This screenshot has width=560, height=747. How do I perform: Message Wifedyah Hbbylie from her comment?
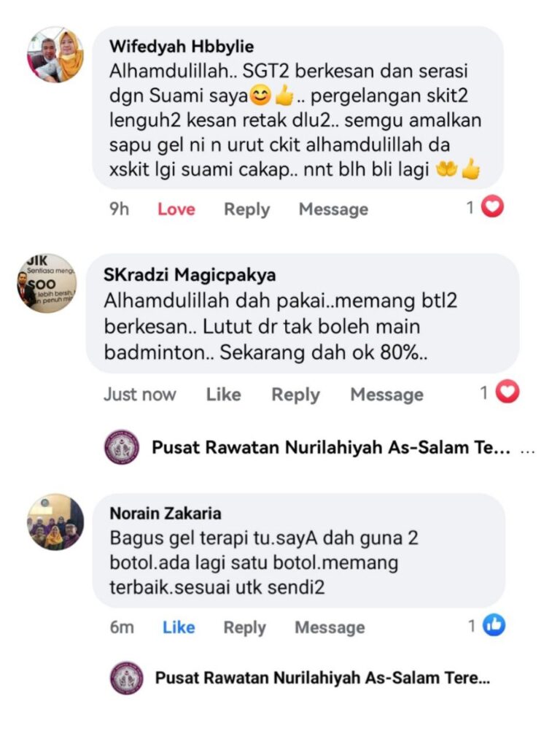(333, 209)
